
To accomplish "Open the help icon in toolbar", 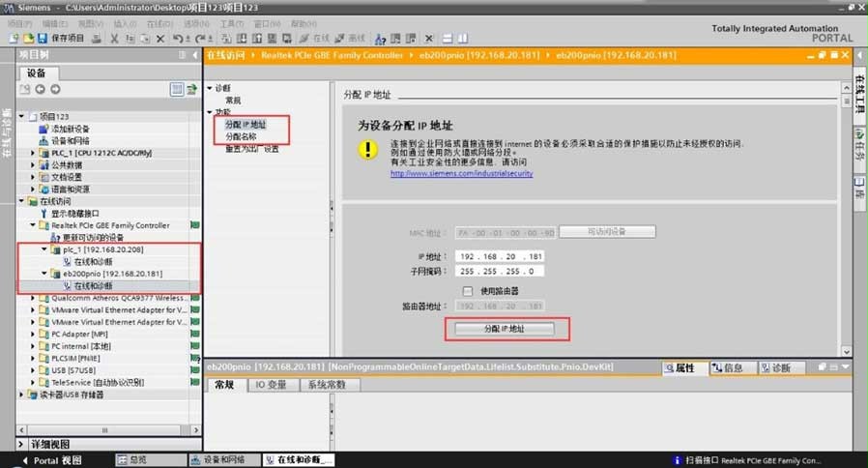I will (380, 38).
